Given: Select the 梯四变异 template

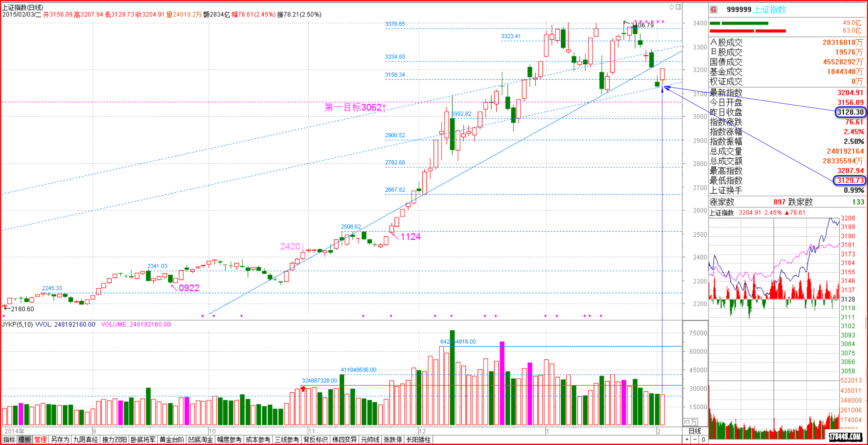Looking at the screenshot, I should pyautogui.click(x=344, y=440).
